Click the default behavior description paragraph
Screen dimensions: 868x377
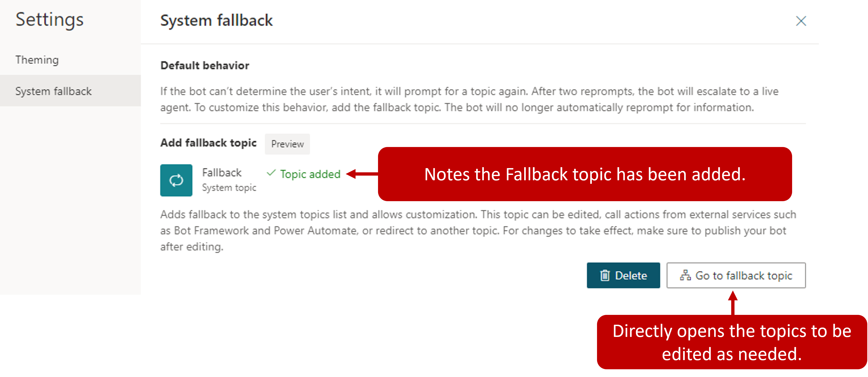(469, 99)
